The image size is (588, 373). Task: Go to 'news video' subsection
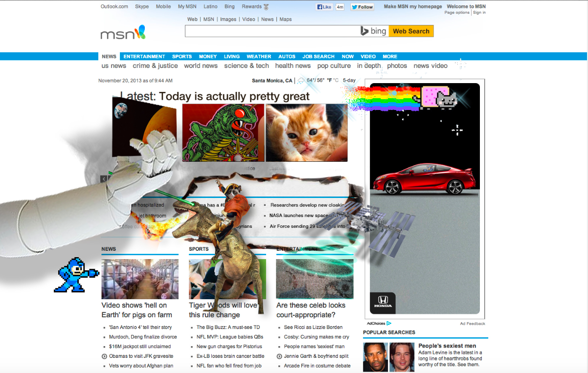point(430,66)
